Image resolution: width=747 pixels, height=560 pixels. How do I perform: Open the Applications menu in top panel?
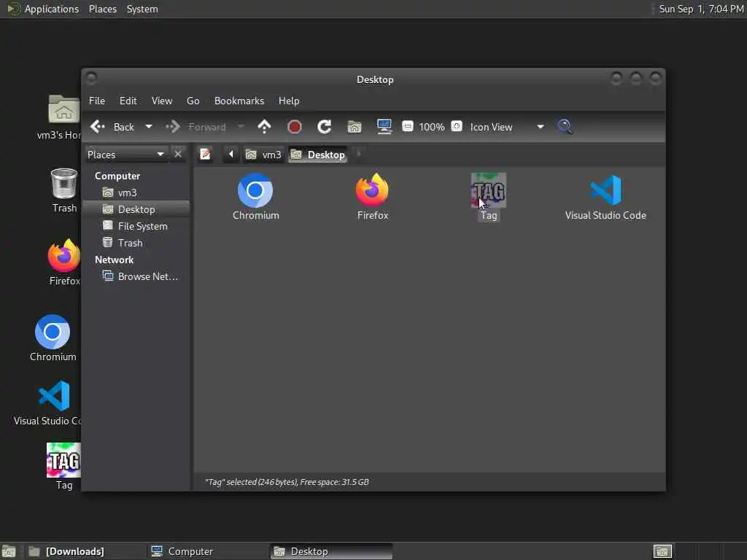pyautogui.click(x=43, y=9)
